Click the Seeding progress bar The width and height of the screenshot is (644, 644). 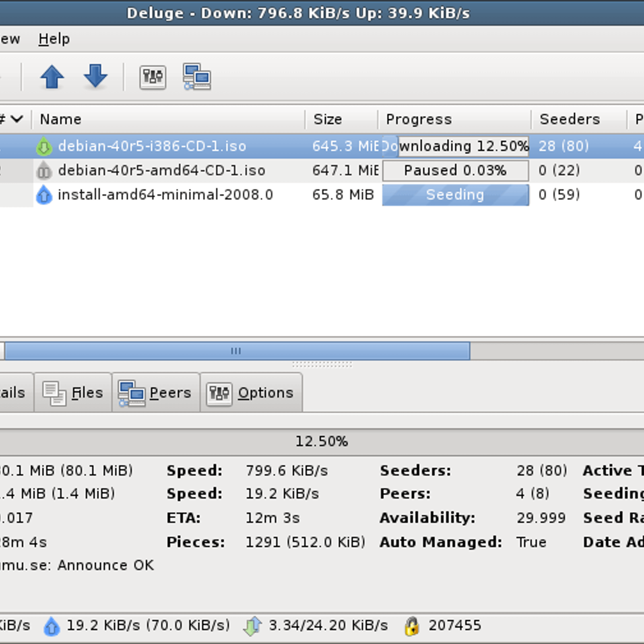pyautogui.click(x=455, y=195)
